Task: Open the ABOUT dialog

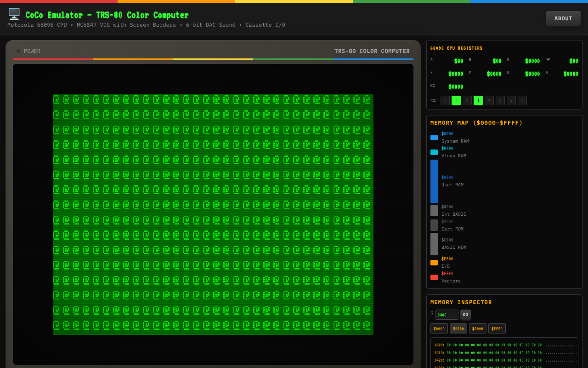Action: (563, 18)
